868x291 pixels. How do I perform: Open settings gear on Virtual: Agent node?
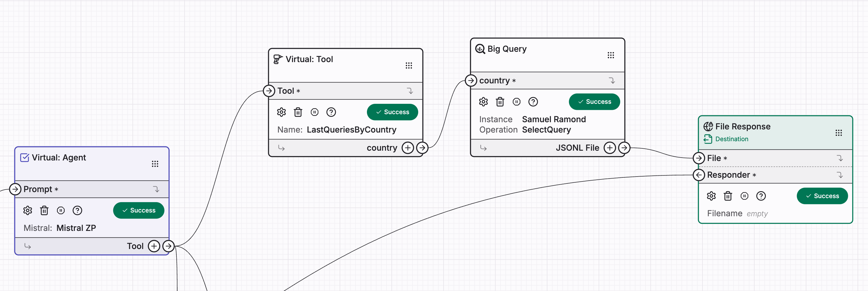point(28,210)
